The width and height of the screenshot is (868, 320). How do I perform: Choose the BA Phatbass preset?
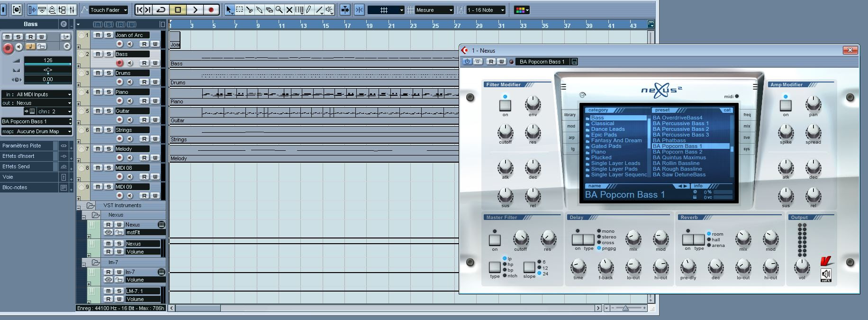point(669,140)
